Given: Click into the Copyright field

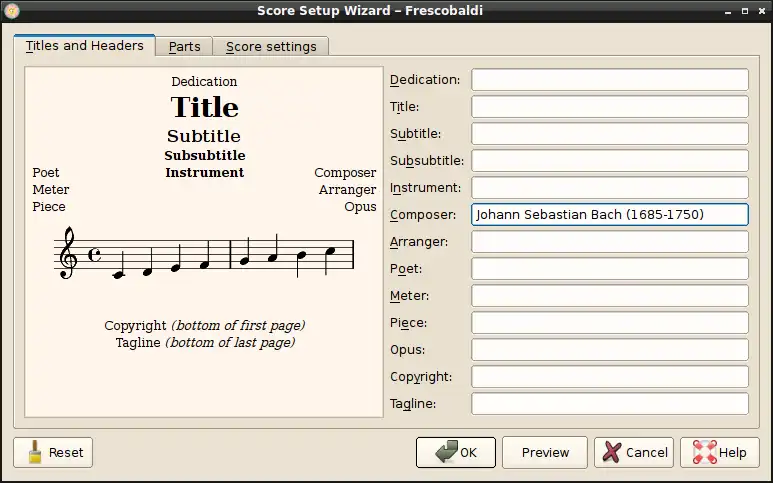Looking at the screenshot, I should [x=610, y=377].
